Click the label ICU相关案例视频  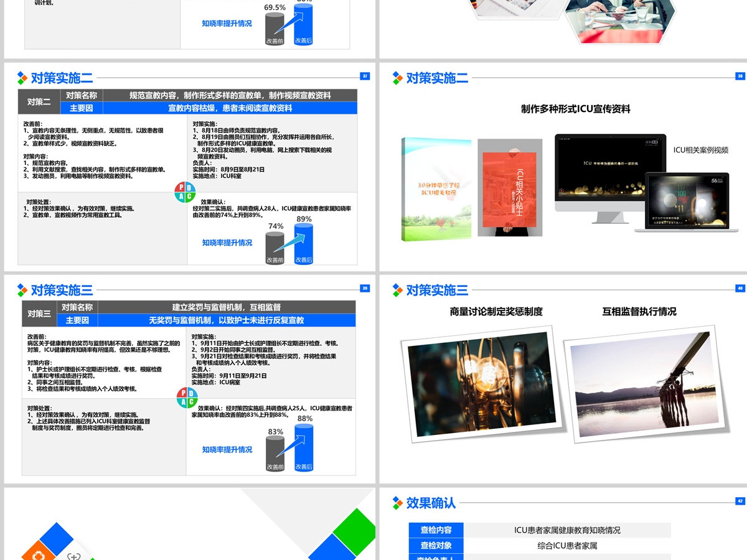(x=701, y=150)
